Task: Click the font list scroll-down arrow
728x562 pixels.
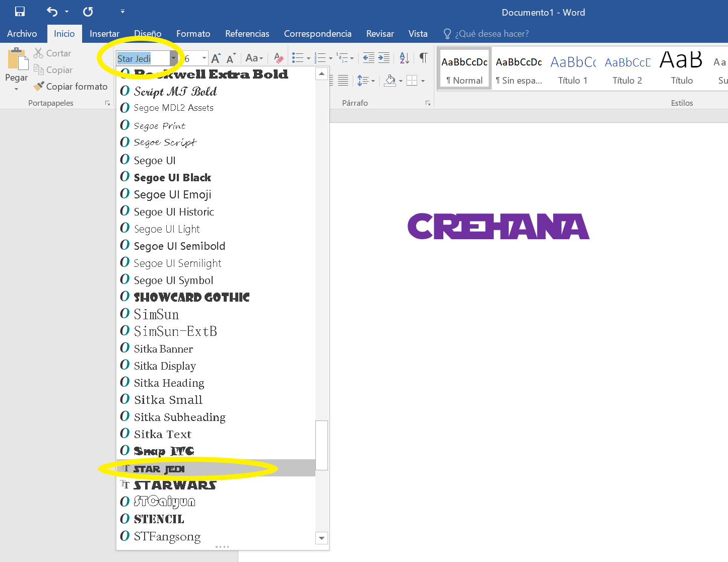Action: coord(321,538)
